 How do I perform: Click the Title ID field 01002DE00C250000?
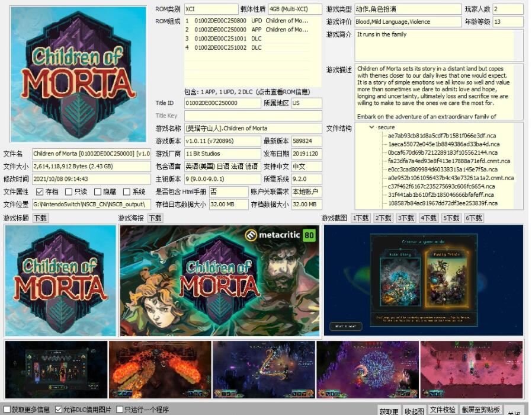[x=223, y=103]
